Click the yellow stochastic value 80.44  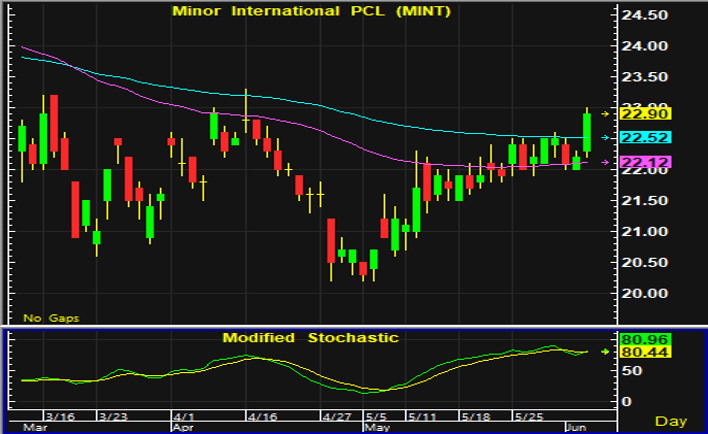coord(645,352)
